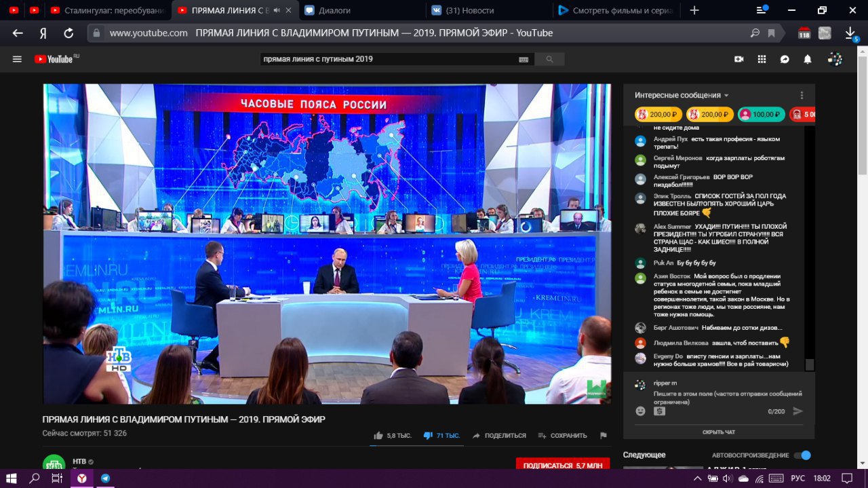Send the chat message arrow
This screenshot has width=868, height=488.
coord(797,411)
